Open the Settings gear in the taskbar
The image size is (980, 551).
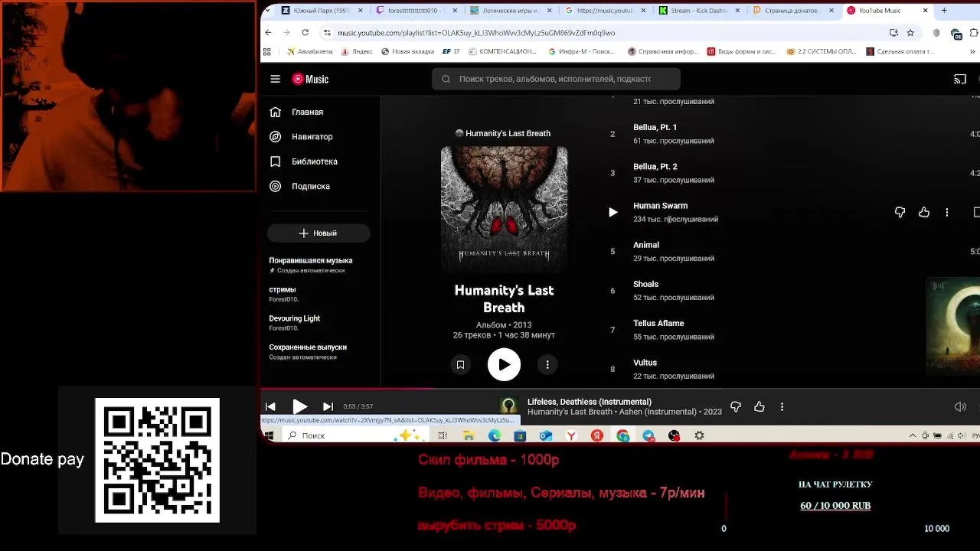(x=699, y=435)
